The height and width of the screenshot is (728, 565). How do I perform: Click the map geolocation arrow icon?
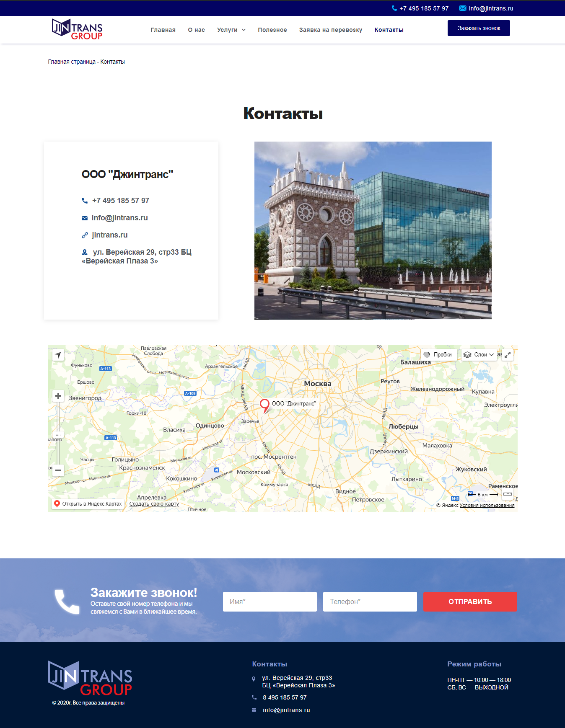click(58, 355)
